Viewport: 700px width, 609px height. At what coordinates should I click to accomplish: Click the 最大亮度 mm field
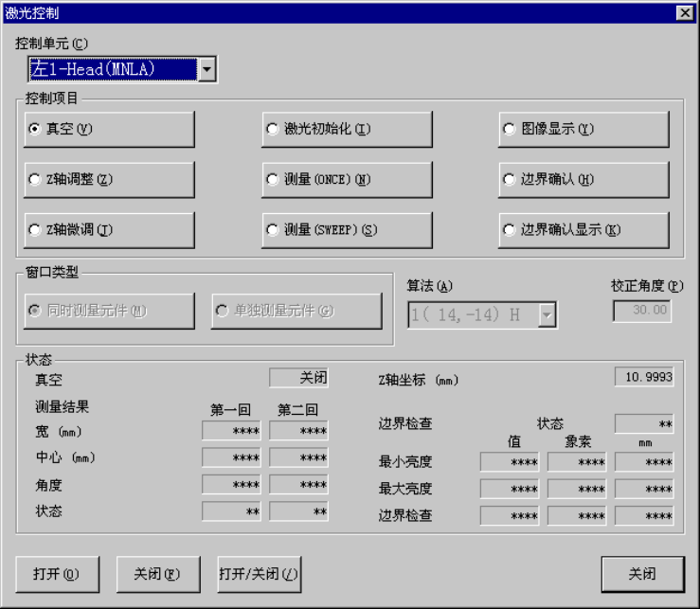pos(644,489)
